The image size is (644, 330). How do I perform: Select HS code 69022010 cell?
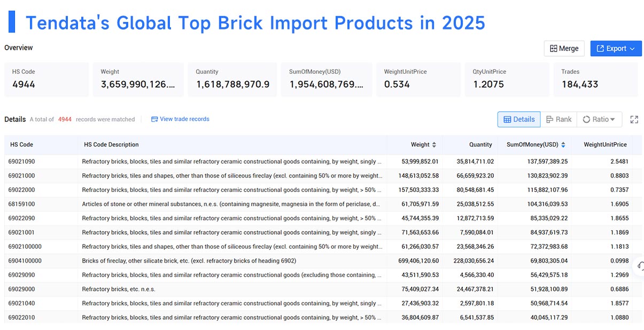point(21,317)
